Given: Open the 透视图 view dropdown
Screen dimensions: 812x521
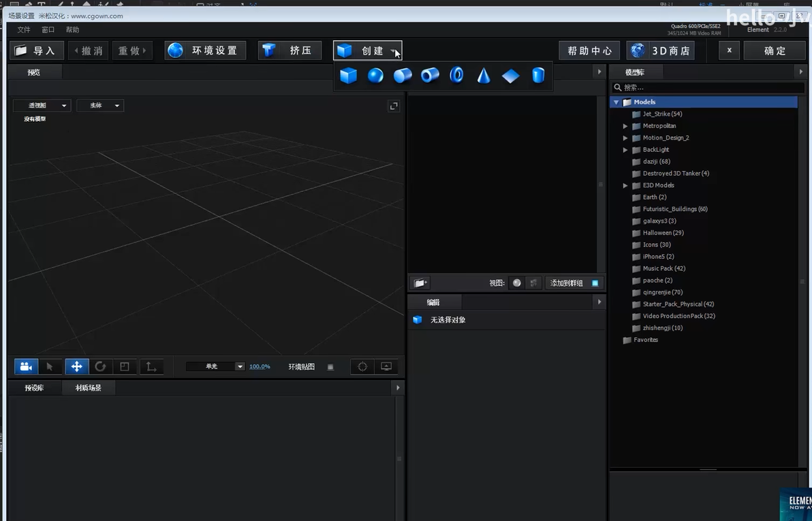Looking at the screenshot, I should click(x=42, y=106).
